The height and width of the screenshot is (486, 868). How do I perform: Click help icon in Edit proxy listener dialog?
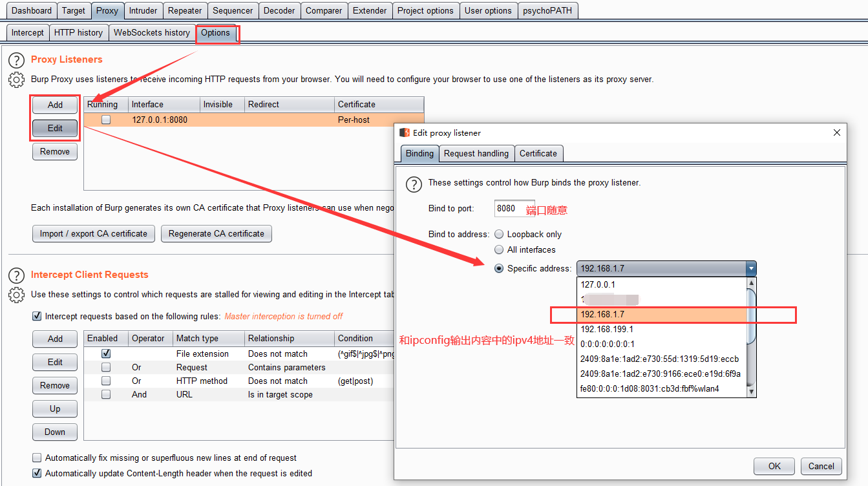point(414,184)
